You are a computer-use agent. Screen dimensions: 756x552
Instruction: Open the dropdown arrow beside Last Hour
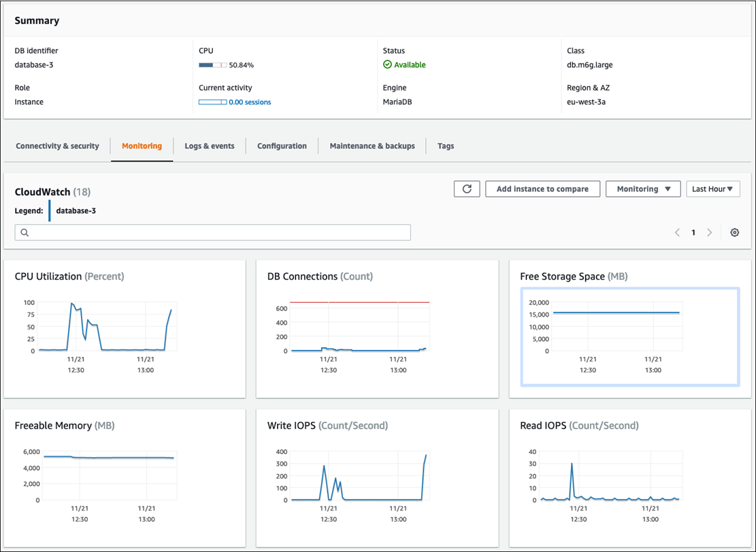[729, 189]
